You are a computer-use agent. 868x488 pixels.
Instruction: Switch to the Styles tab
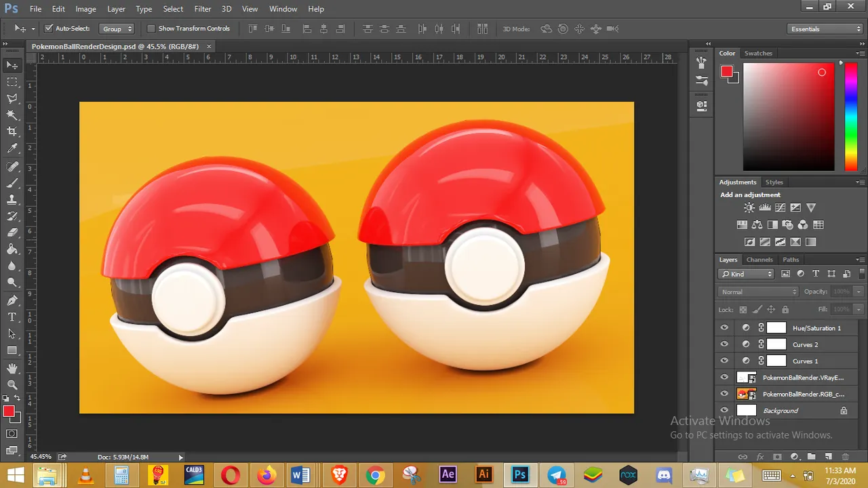[774, 182]
